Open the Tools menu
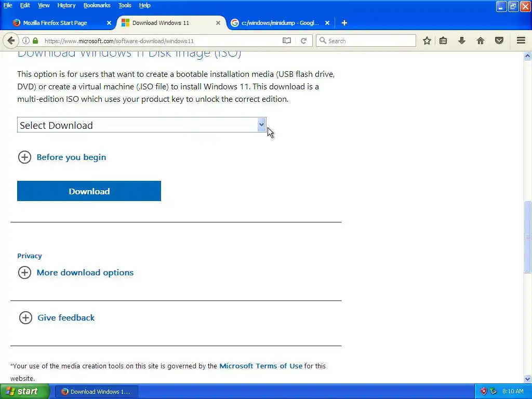532x399 pixels. [x=125, y=5]
